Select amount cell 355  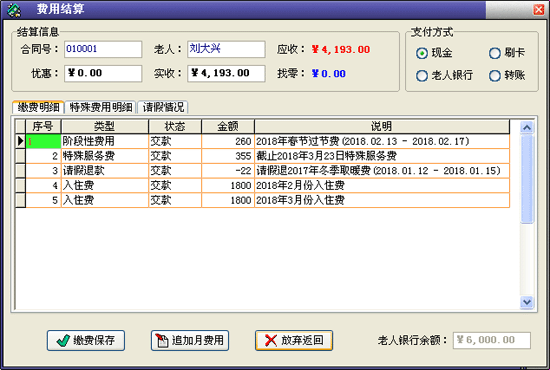(228, 156)
